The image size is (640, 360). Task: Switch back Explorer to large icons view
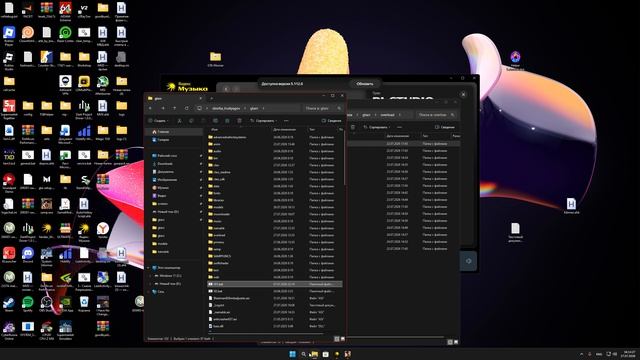456,342
